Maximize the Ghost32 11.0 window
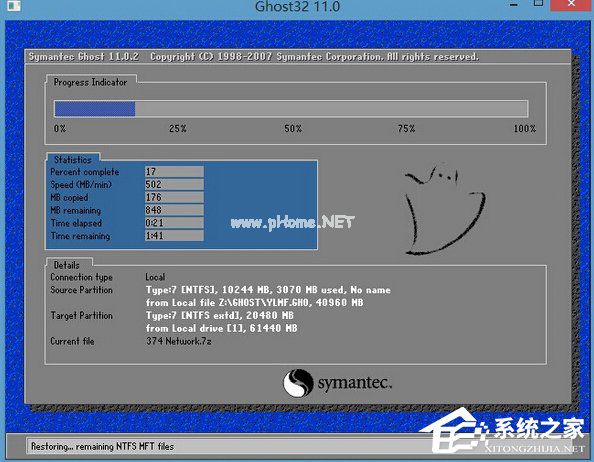The image size is (594, 462). point(538,4)
